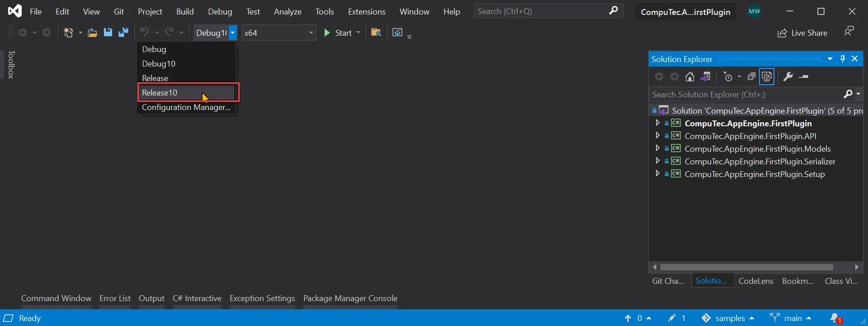
Task: Click the Search Solution Explorer field
Action: [x=744, y=95]
